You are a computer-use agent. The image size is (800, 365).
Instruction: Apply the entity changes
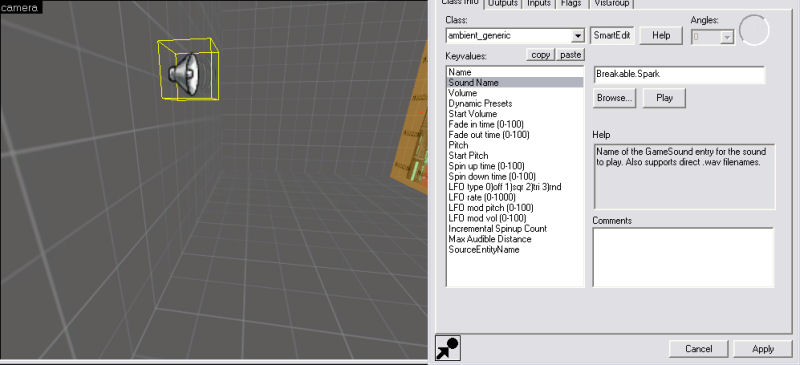[763, 349]
